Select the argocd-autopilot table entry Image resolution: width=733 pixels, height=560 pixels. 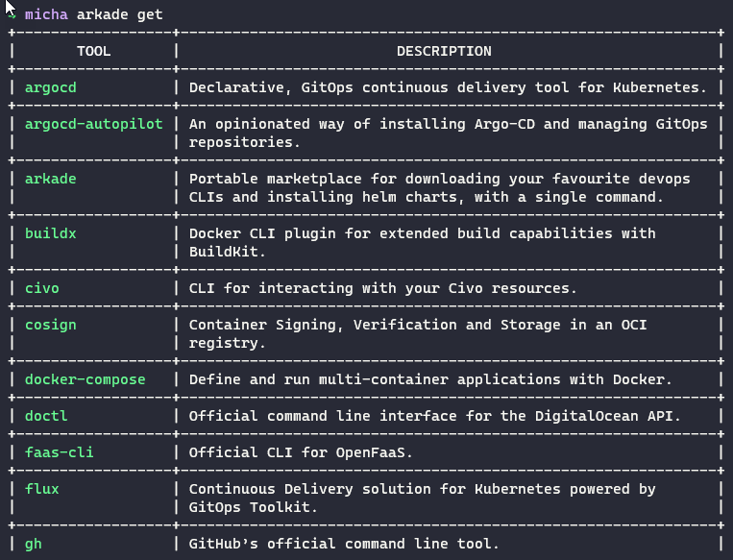[93, 124]
